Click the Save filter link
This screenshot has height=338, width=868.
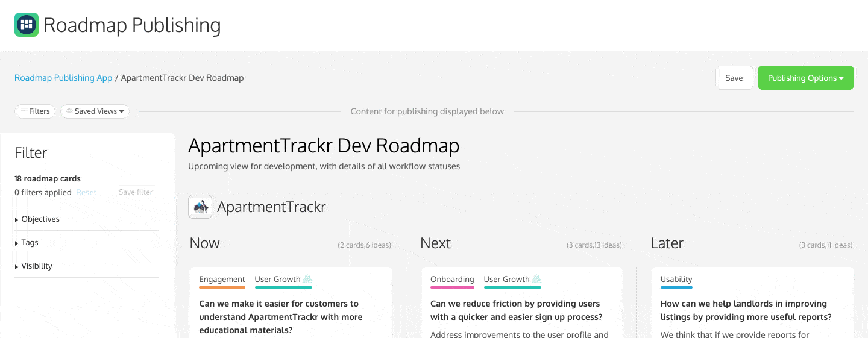136,192
